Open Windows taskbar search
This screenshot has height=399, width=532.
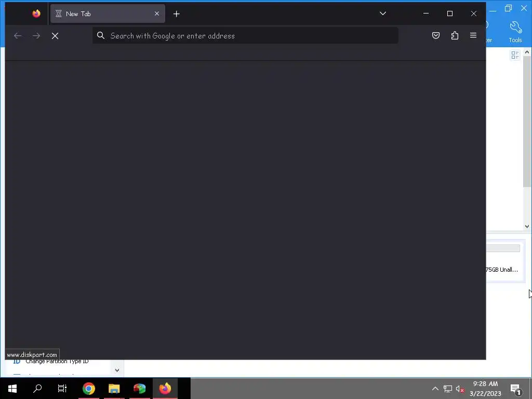(37, 389)
